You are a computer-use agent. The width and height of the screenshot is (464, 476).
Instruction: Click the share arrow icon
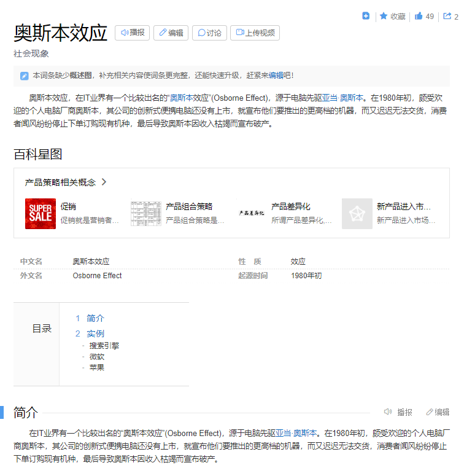pos(447,16)
